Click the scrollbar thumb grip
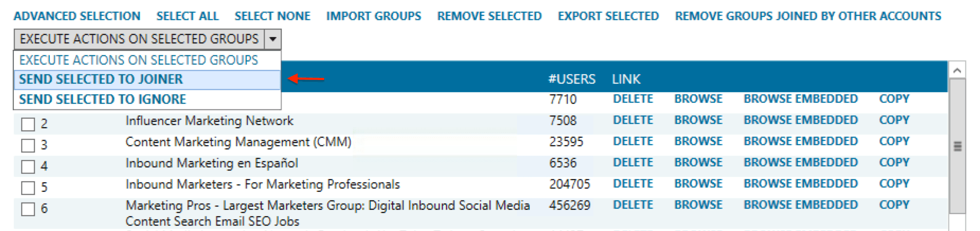Viewport: 980px width, 231px height. click(957, 146)
